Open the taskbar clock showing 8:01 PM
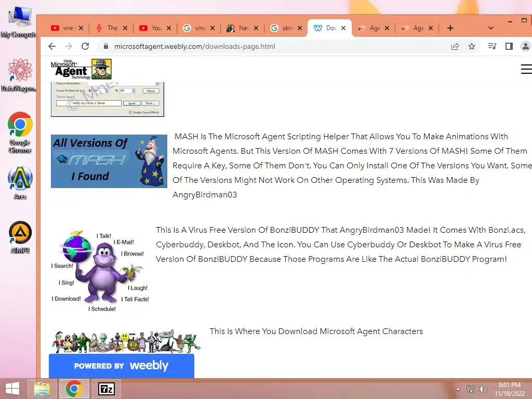 coord(509,389)
